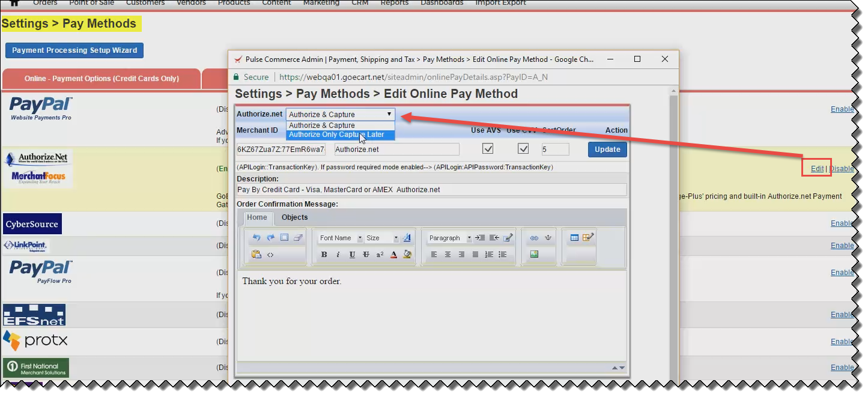868x397 pixels.
Task: Align message text to the left
Action: tap(434, 255)
